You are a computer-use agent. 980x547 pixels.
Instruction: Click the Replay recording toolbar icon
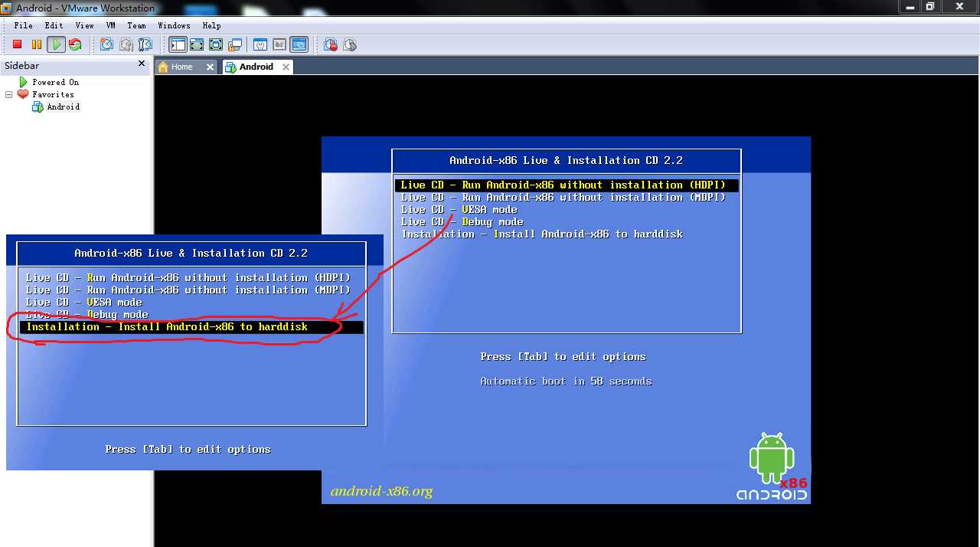click(x=350, y=44)
